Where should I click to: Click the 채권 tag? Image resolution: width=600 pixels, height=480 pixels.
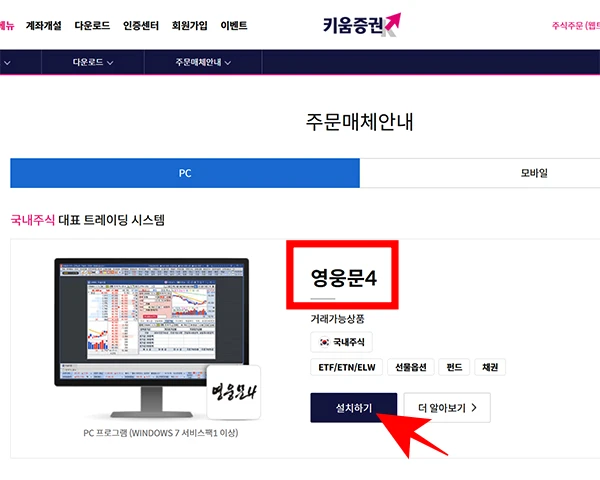490,367
